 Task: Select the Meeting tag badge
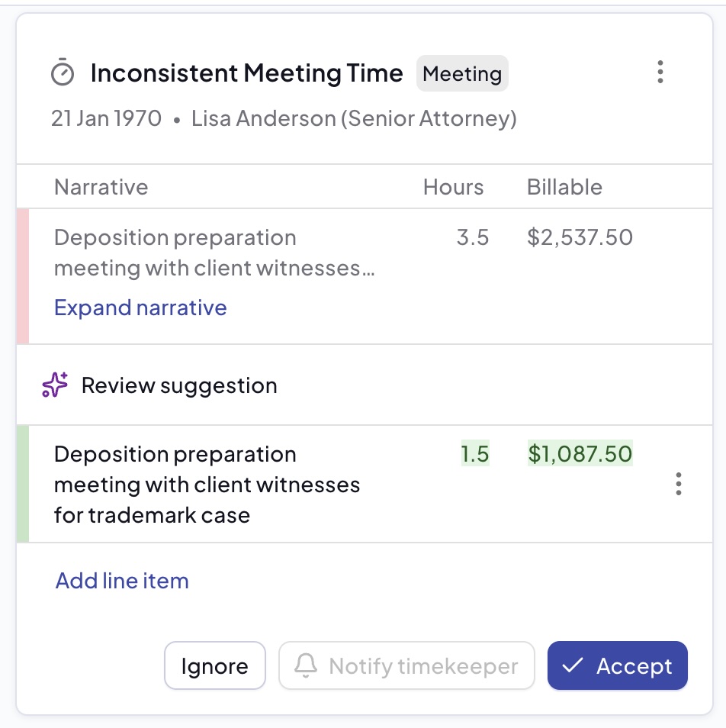(x=462, y=74)
